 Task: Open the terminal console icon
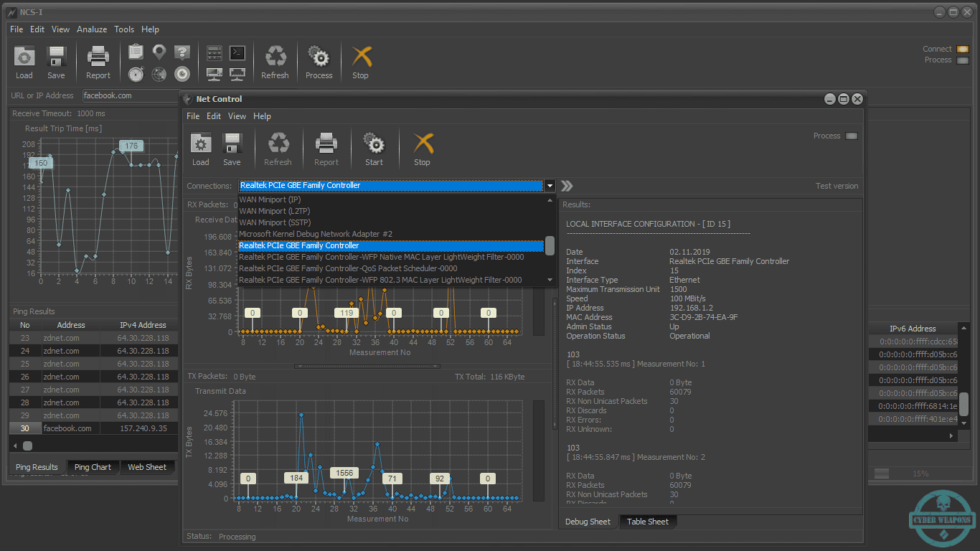(x=237, y=52)
